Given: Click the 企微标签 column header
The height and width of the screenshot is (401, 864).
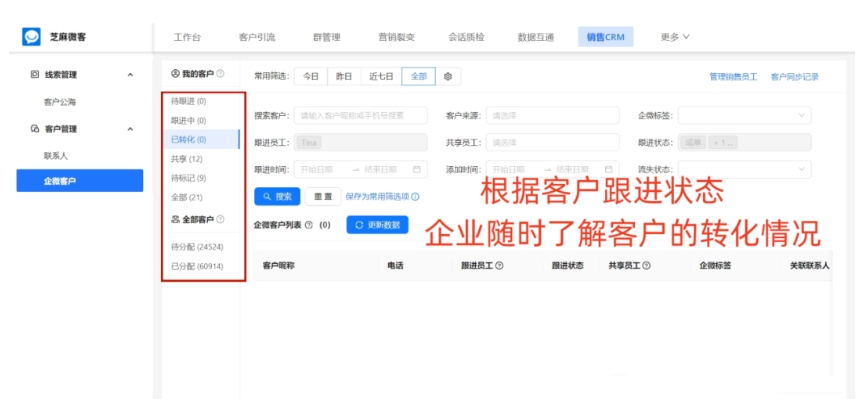Looking at the screenshot, I should (x=715, y=265).
